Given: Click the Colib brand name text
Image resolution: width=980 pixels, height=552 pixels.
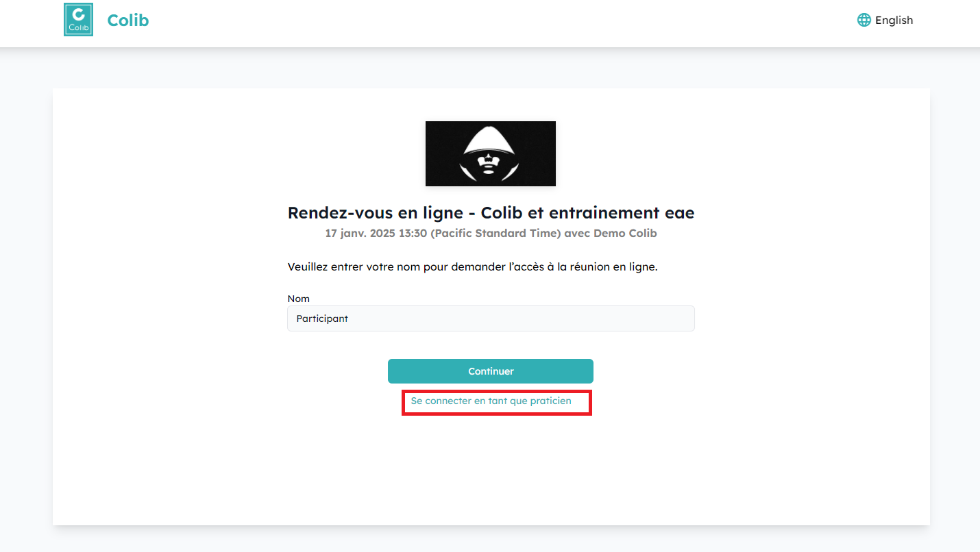Looking at the screenshot, I should pos(128,20).
